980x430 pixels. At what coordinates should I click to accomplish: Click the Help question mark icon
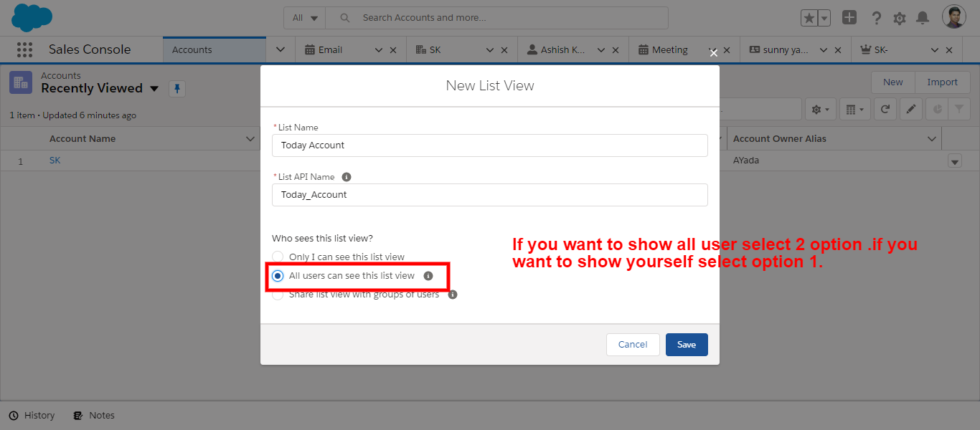click(876, 18)
